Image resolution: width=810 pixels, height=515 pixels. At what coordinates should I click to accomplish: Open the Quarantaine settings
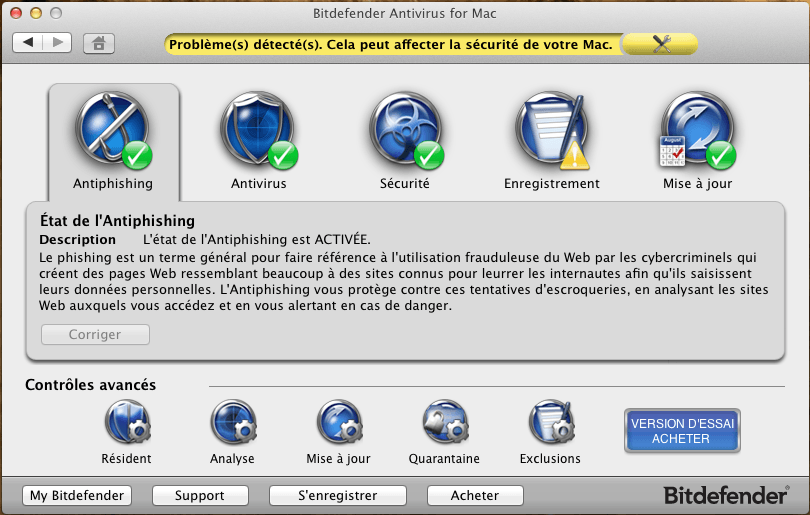[x=444, y=424]
